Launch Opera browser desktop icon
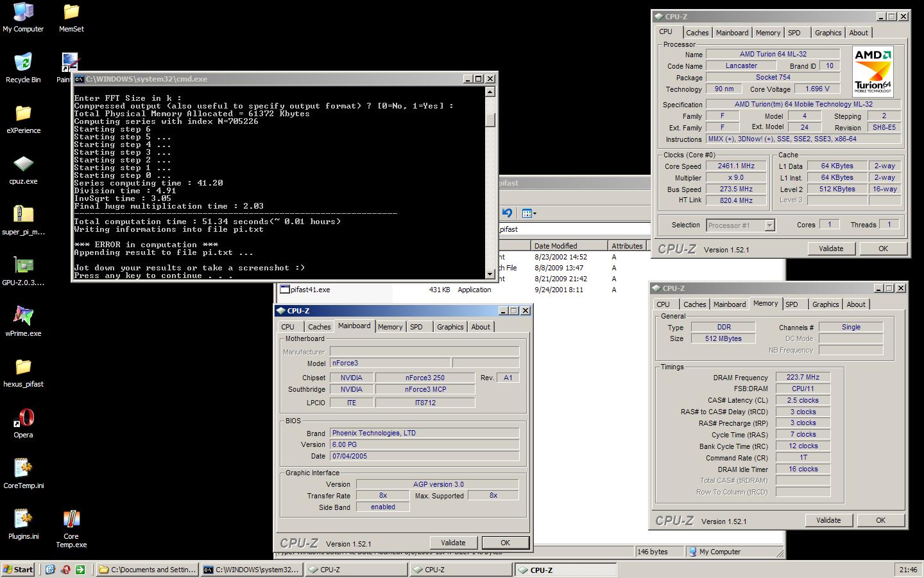Image resolution: width=924 pixels, height=578 pixels. click(23, 423)
